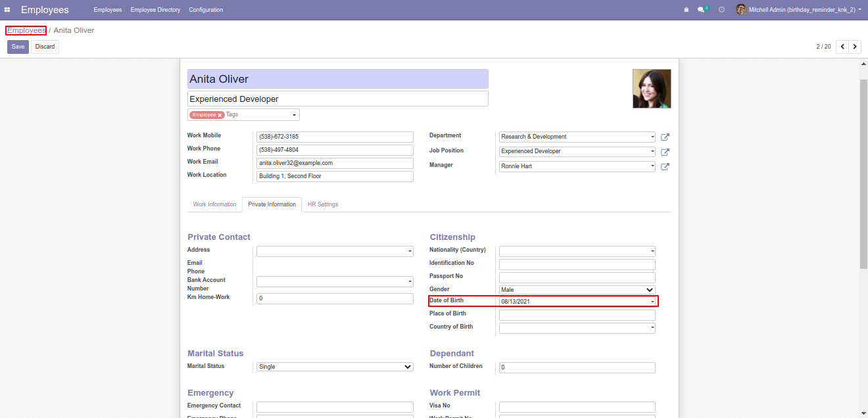
Task: Click the Anita Oliver name field
Action: pos(338,79)
